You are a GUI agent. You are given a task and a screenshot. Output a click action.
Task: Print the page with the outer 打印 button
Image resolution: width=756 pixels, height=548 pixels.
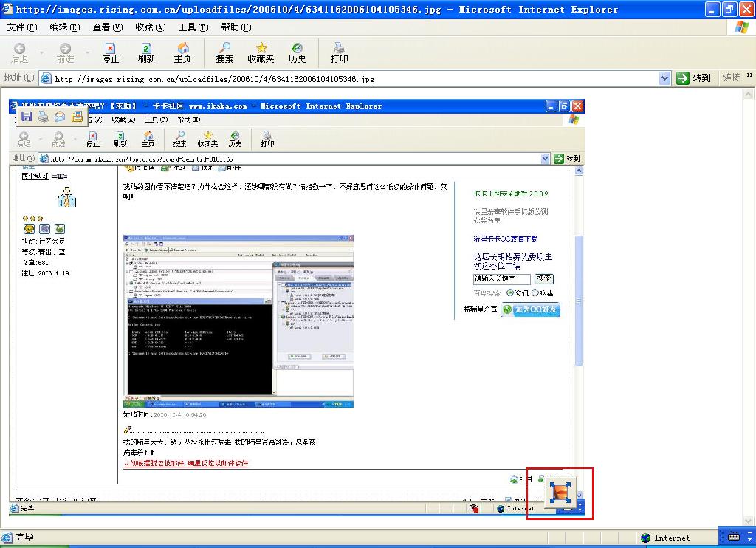339,53
